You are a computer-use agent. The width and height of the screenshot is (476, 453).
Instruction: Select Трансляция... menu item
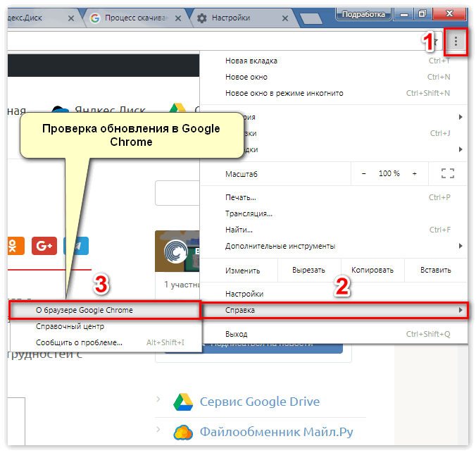coord(333,213)
